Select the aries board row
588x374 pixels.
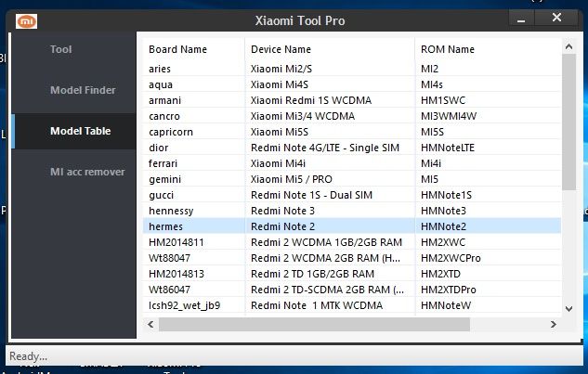click(x=160, y=69)
